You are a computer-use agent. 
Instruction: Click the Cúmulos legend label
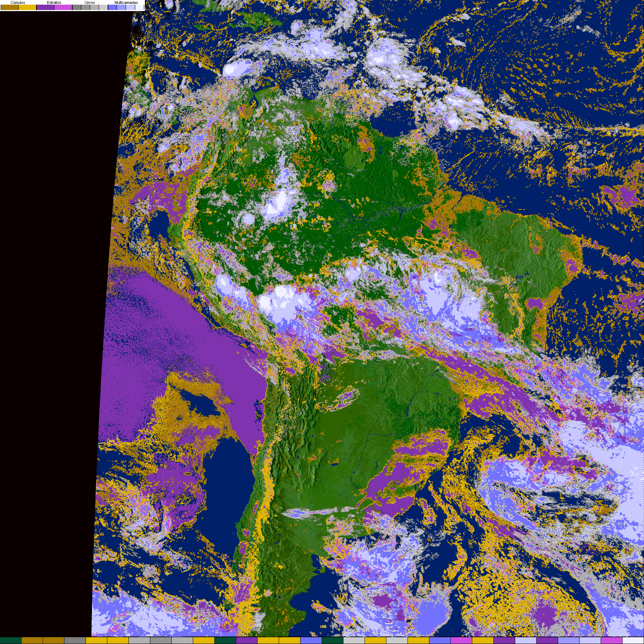[18, 3]
